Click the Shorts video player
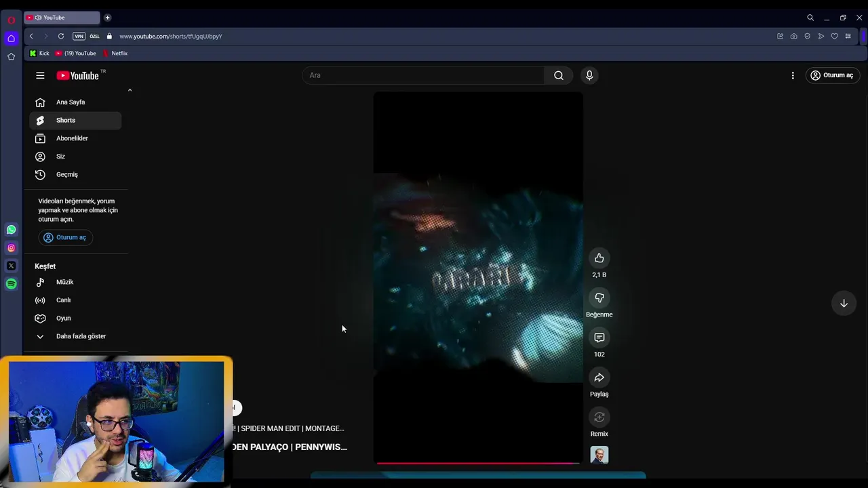The image size is (868, 488). pyautogui.click(x=478, y=277)
